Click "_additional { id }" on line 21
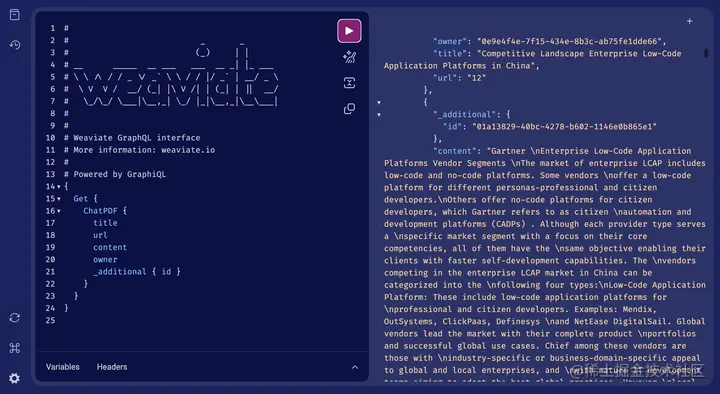The width and height of the screenshot is (720, 394). click(137, 271)
